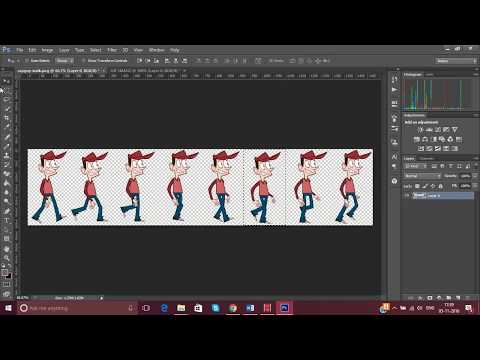Select the Eyedropper tool

click(6, 127)
